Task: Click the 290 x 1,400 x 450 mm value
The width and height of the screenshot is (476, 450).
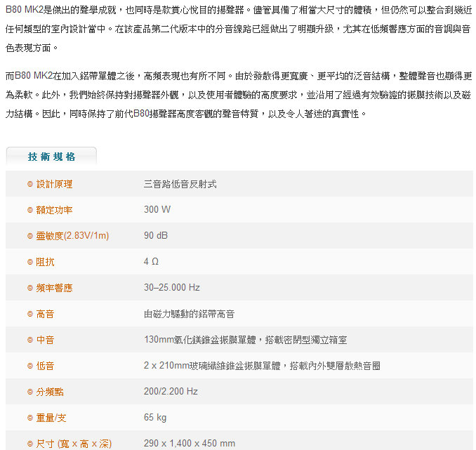Action: click(x=190, y=443)
